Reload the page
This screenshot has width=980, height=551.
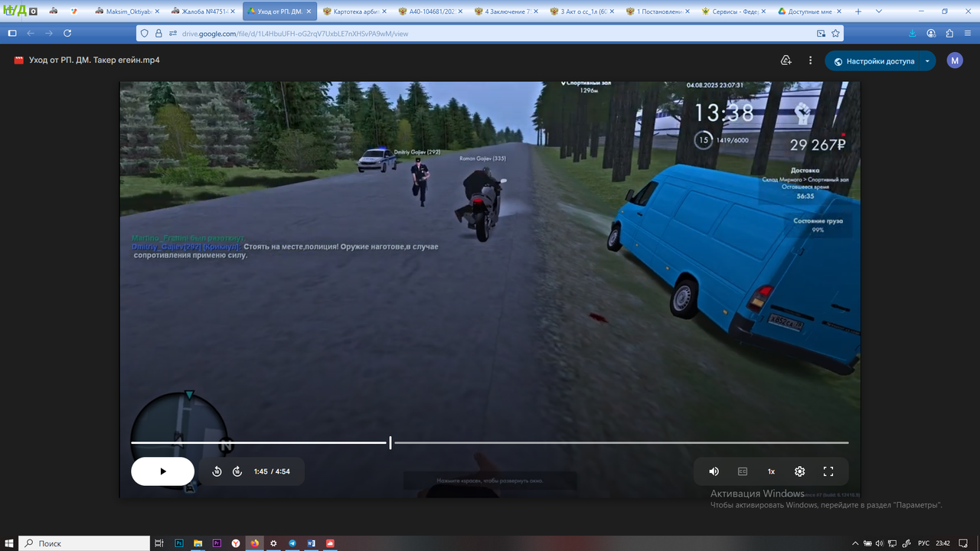pyautogui.click(x=67, y=33)
